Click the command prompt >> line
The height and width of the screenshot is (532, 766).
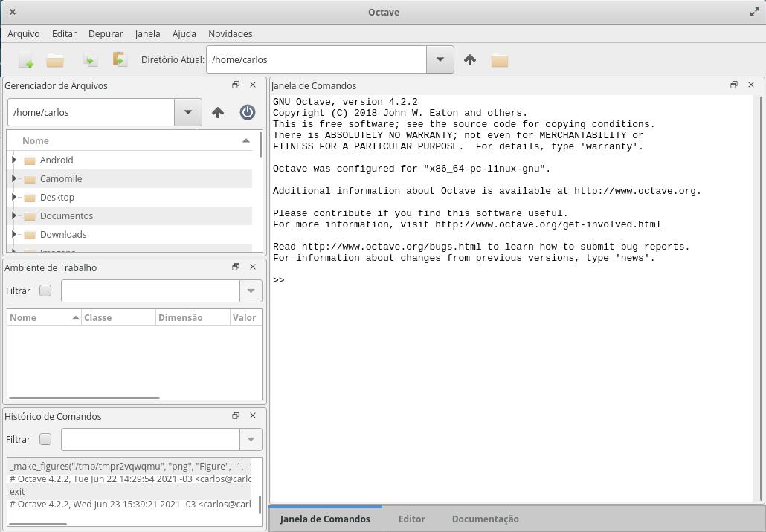[x=279, y=280]
